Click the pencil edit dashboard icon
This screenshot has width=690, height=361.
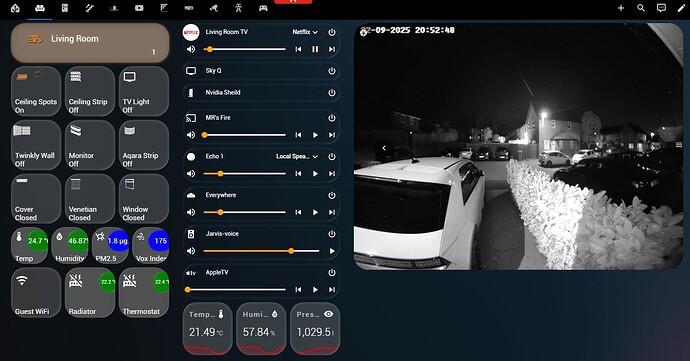tap(681, 8)
